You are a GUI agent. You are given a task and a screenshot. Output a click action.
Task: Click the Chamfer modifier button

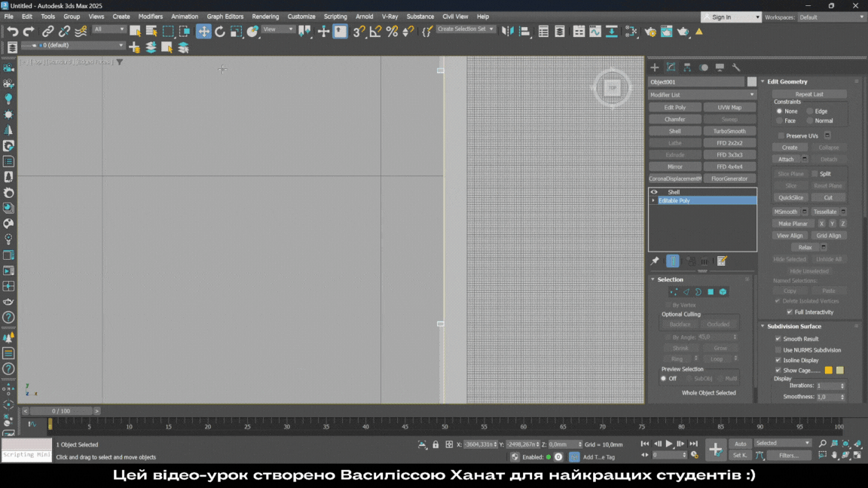click(x=675, y=120)
